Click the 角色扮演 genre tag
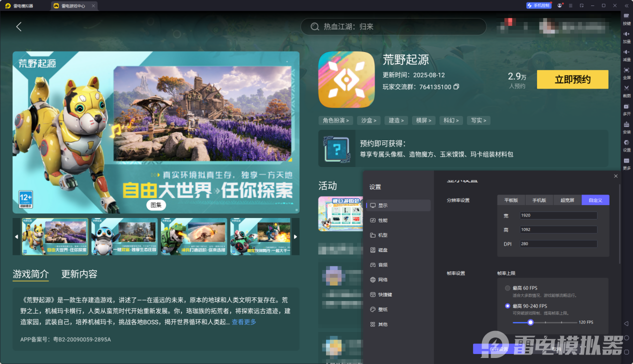 coord(335,120)
